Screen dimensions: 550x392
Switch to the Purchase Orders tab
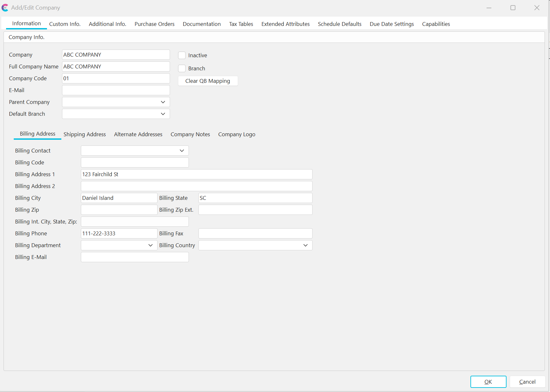click(x=154, y=24)
